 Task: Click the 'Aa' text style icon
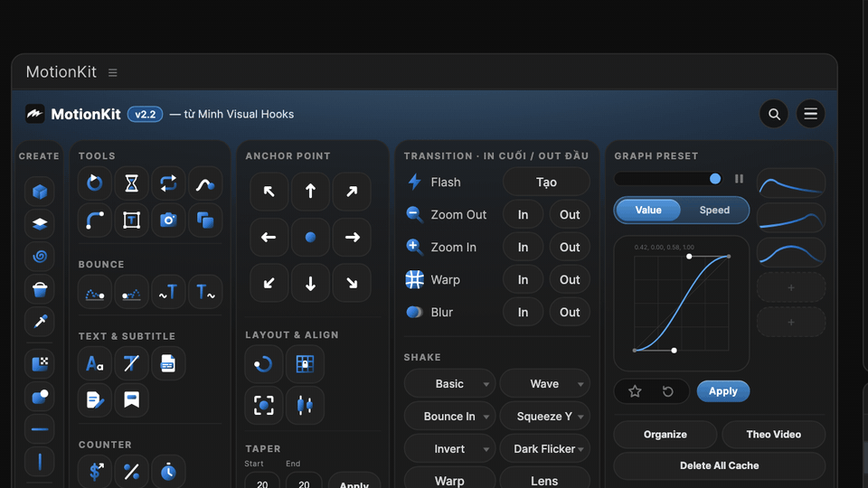pos(95,363)
